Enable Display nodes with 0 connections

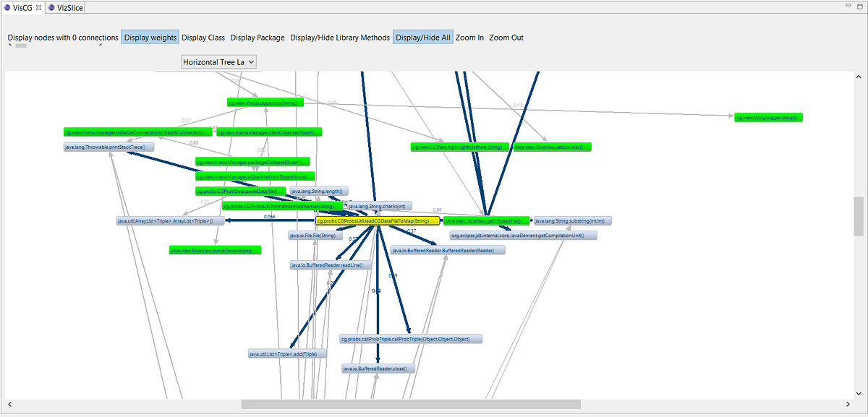click(x=62, y=37)
